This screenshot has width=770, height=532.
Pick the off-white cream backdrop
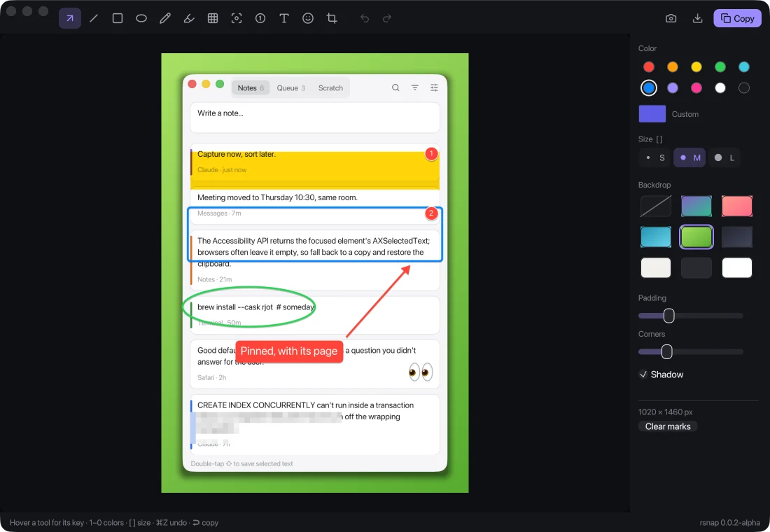656,267
